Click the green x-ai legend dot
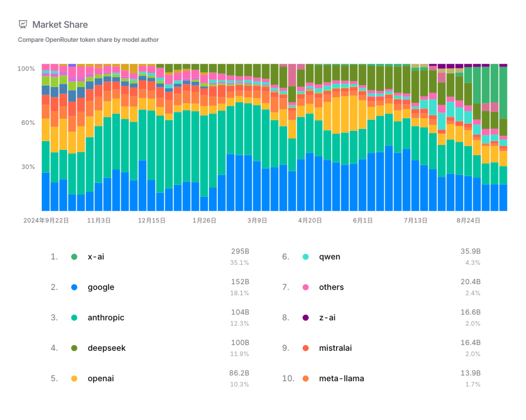 [x=75, y=257]
